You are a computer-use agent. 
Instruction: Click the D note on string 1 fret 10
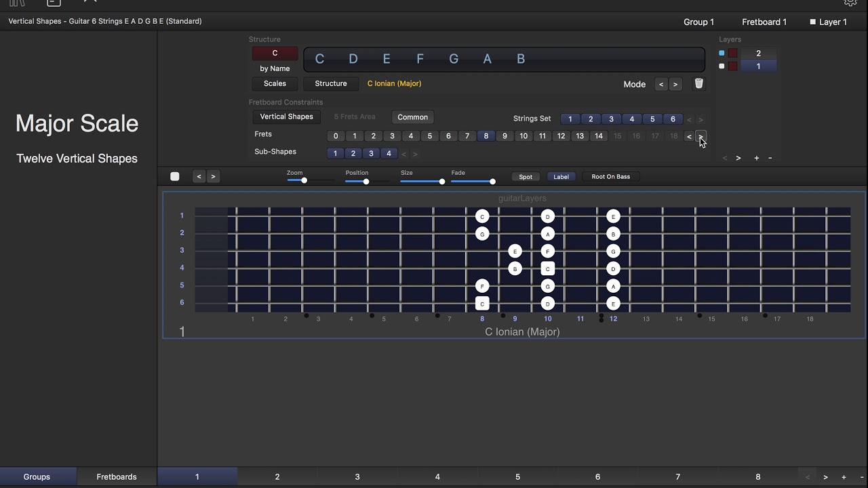[548, 217]
